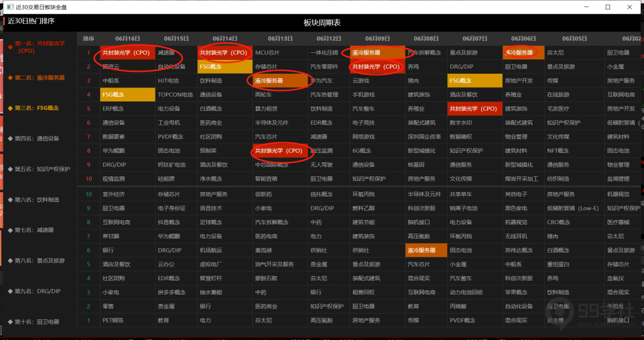Open 第六名 饮料制造 in the ranking list

click(x=37, y=200)
